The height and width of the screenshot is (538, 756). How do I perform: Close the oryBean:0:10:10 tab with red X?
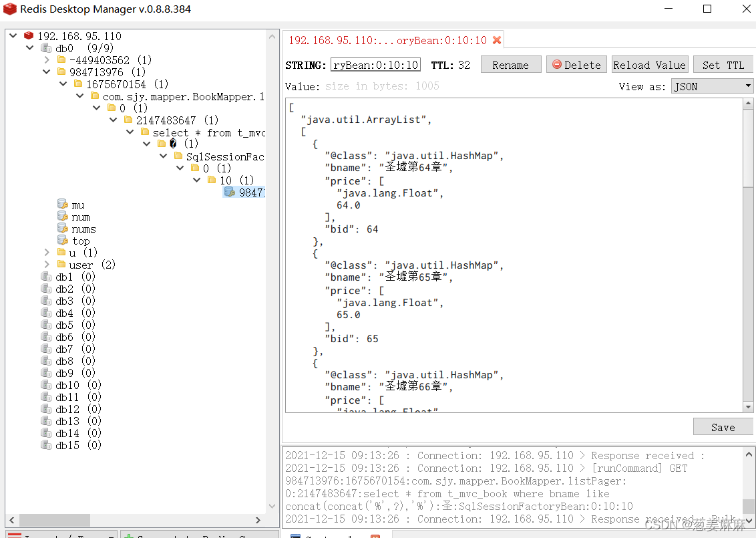point(497,40)
